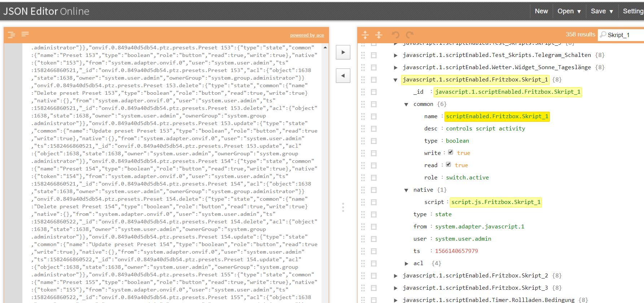Collapse the common node
The width and height of the screenshot is (644, 303).
coord(406,104)
